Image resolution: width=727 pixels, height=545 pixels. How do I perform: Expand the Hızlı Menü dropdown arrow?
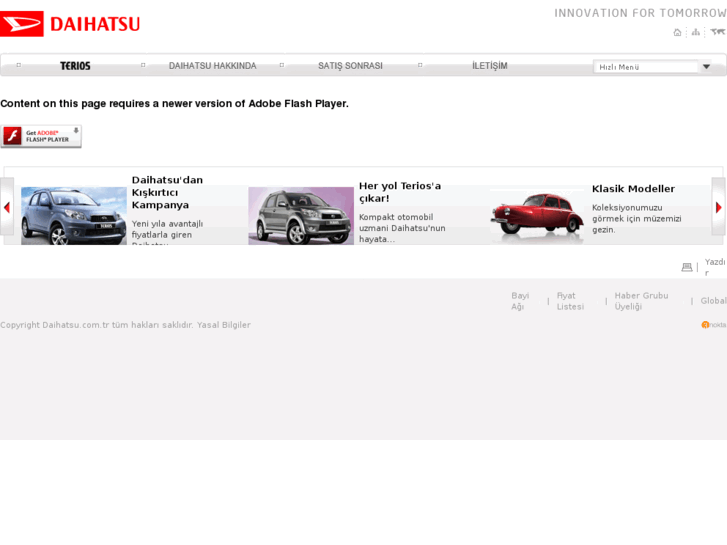pyautogui.click(x=706, y=67)
